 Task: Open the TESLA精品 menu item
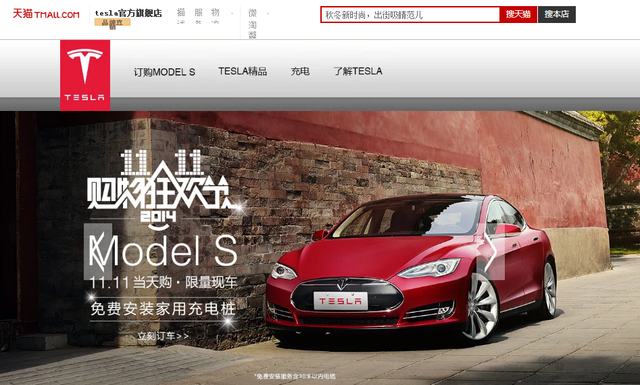(242, 71)
